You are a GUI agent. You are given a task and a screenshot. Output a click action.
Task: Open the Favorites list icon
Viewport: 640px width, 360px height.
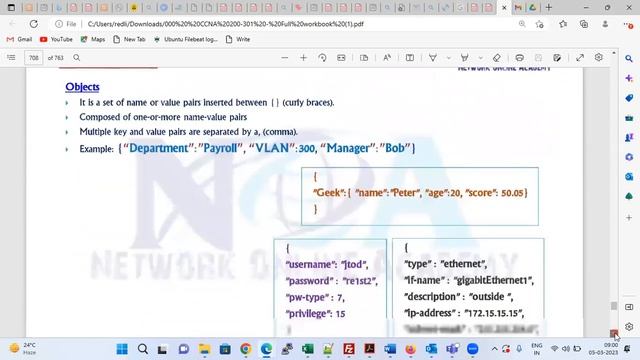point(563,24)
